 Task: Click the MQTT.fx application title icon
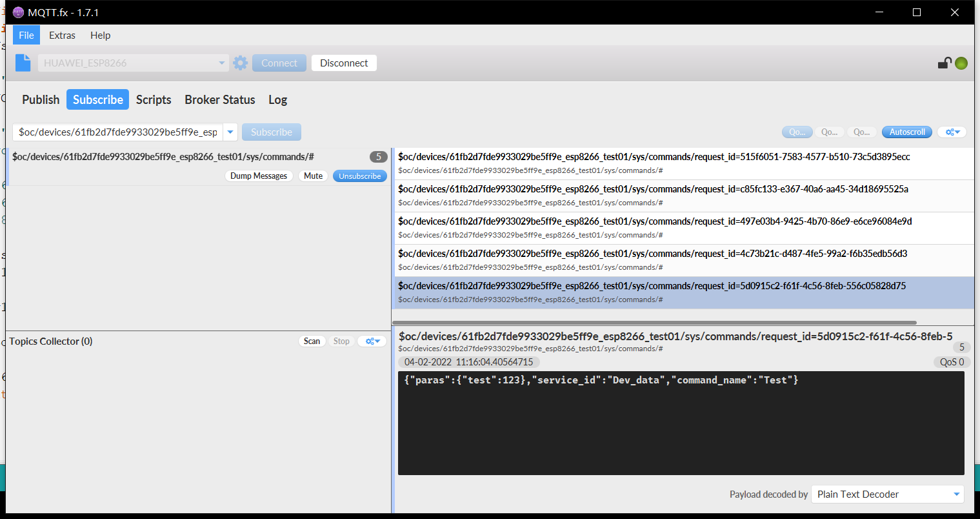click(18, 12)
